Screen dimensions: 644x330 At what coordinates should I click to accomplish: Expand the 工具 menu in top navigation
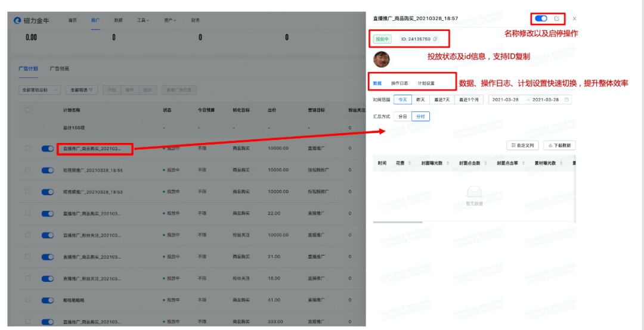tap(143, 20)
